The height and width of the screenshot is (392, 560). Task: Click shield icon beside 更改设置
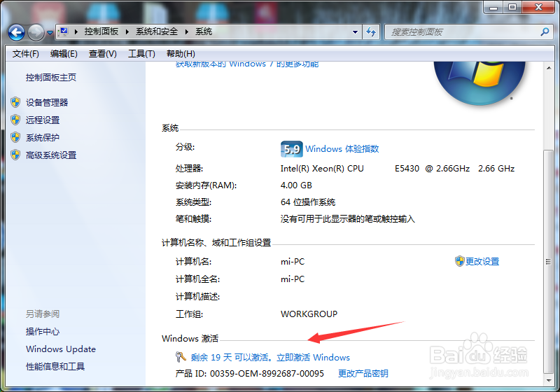click(460, 261)
